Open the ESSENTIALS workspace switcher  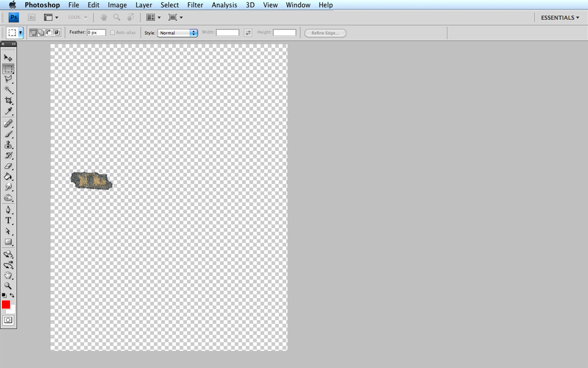tap(559, 17)
